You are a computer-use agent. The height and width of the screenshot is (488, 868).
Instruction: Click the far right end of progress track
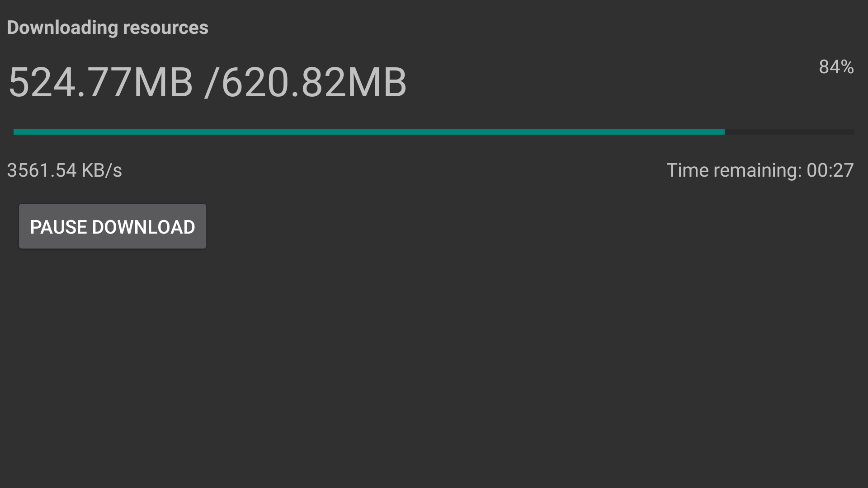(x=853, y=132)
